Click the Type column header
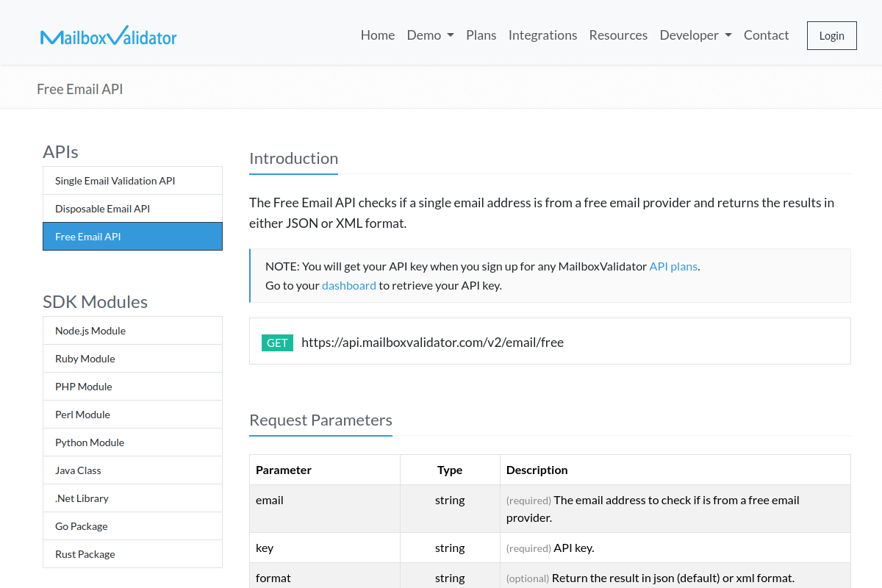 coord(450,470)
